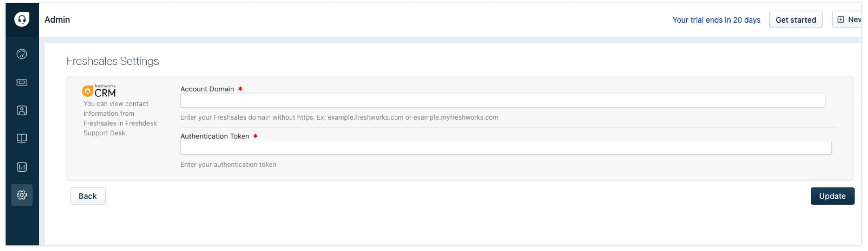Image resolution: width=868 pixels, height=251 pixels.
Task: Click the 'Authentication Token' label
Action: click(215, 136)
